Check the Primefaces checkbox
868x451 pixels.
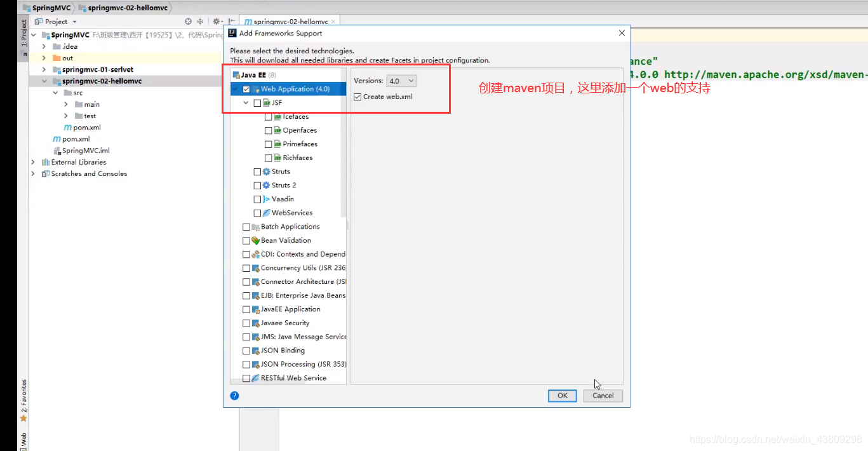click(269, 144)
